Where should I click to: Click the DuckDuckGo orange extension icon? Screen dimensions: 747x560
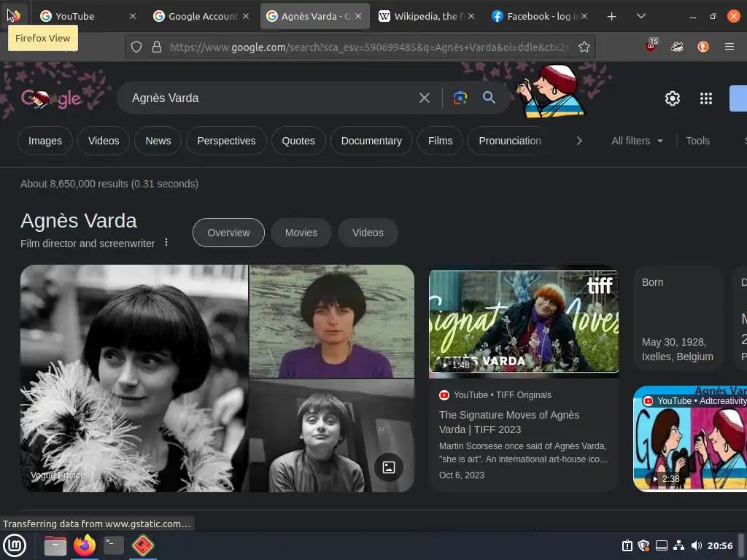[703, 46]
